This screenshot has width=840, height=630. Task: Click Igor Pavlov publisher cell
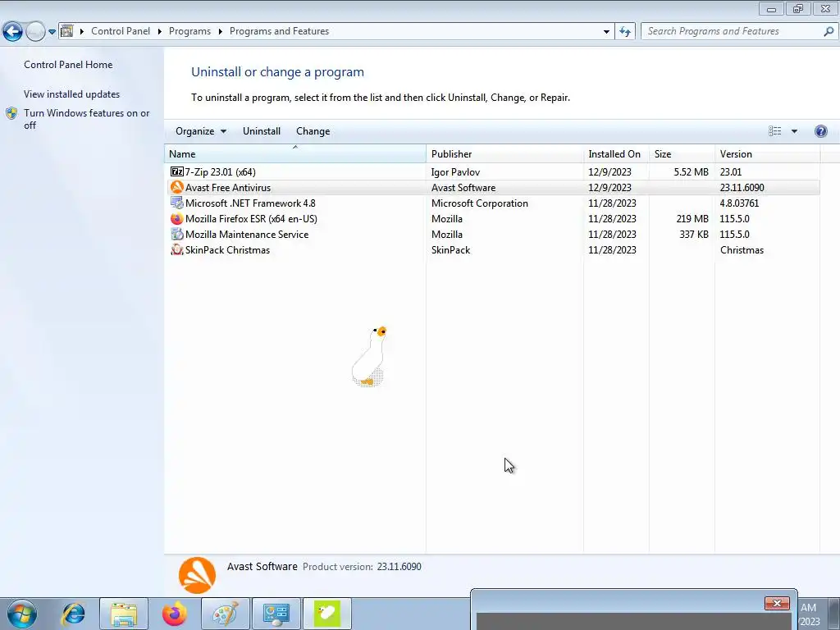tap(455, 172)
